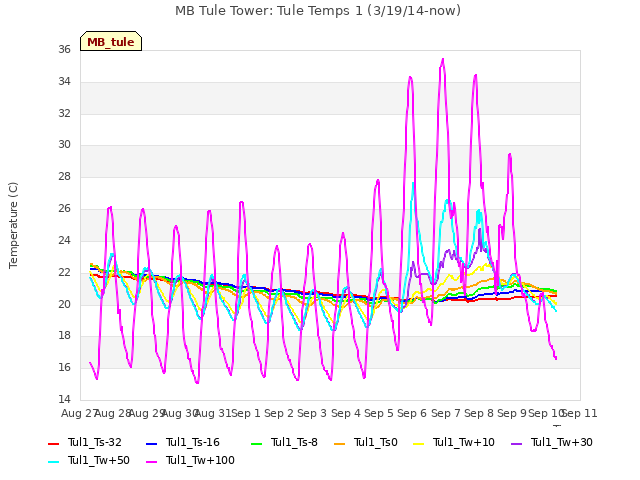The height and width of the screenshot is (480, 640).
Task: Click the chart title text
Action: pyautogui.click(x=318, y=11)
